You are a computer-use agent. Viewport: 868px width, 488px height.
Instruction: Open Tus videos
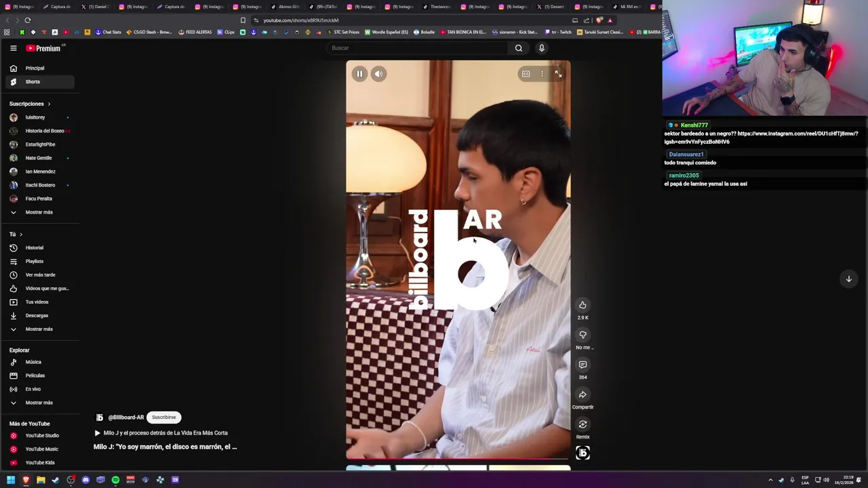point(40,302)
